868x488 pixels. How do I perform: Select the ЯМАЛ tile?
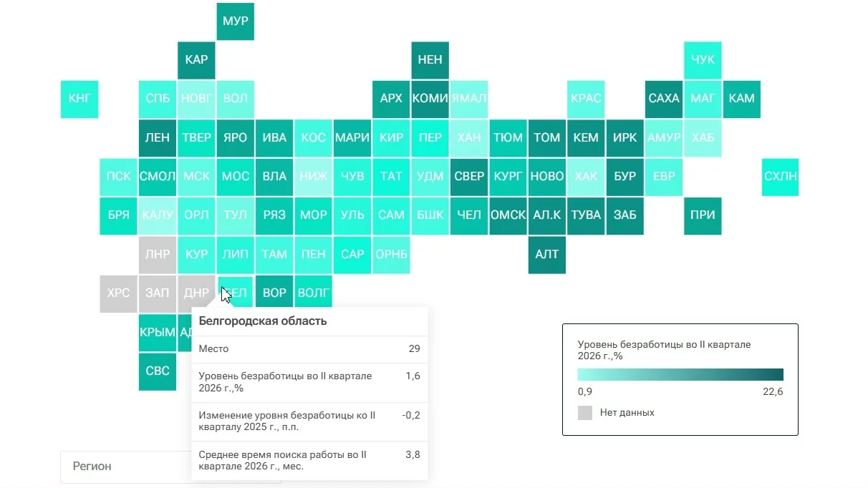click(469, 99)
